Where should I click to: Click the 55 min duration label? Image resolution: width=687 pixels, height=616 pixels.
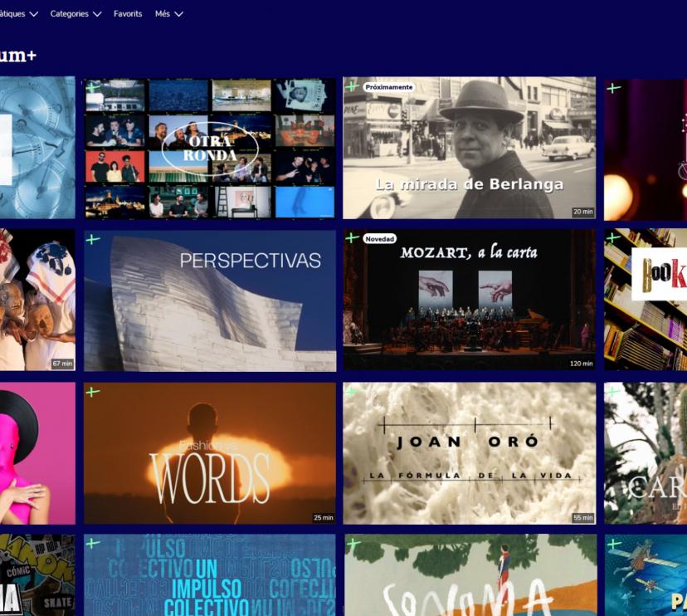click(583, 518)
